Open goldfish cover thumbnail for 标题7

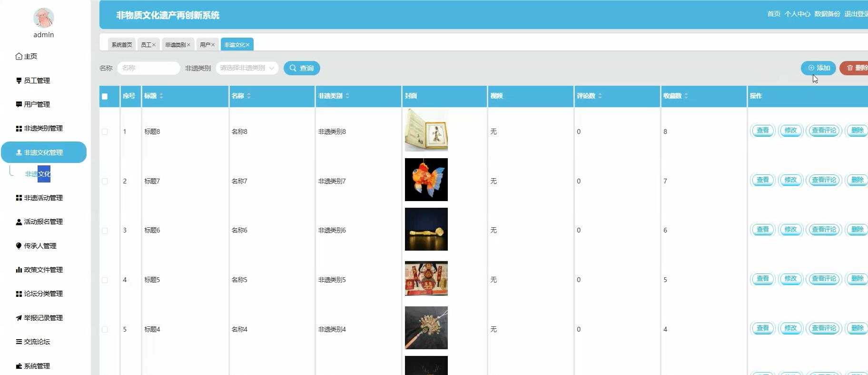coord(426,180)
